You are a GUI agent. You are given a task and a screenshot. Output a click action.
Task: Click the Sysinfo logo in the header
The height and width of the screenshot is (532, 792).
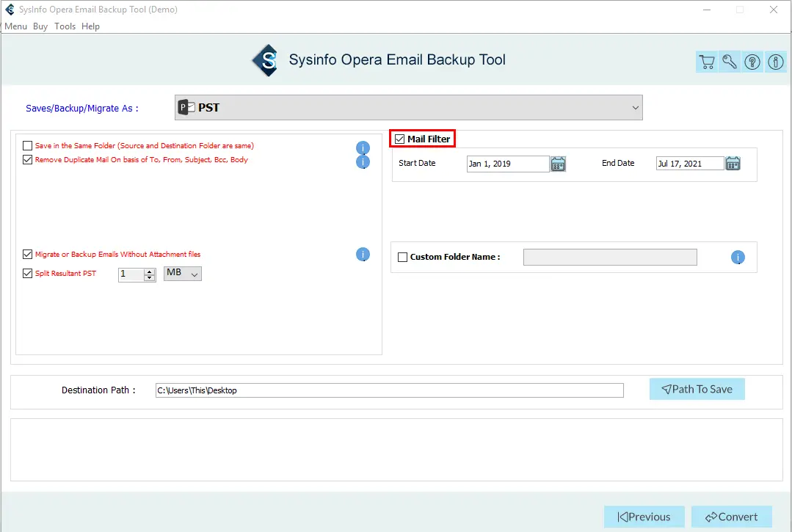tap(266, 60)
